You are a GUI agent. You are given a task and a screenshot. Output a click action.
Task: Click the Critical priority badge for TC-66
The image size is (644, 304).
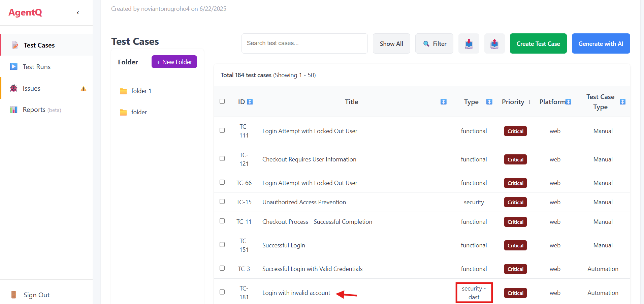tap(515, 183)
